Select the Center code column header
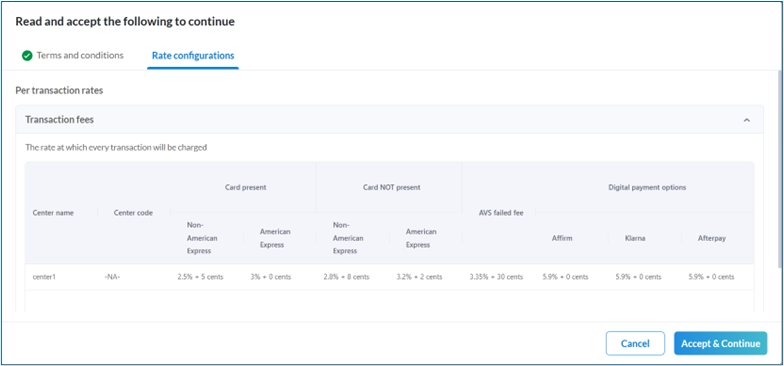 133,212
